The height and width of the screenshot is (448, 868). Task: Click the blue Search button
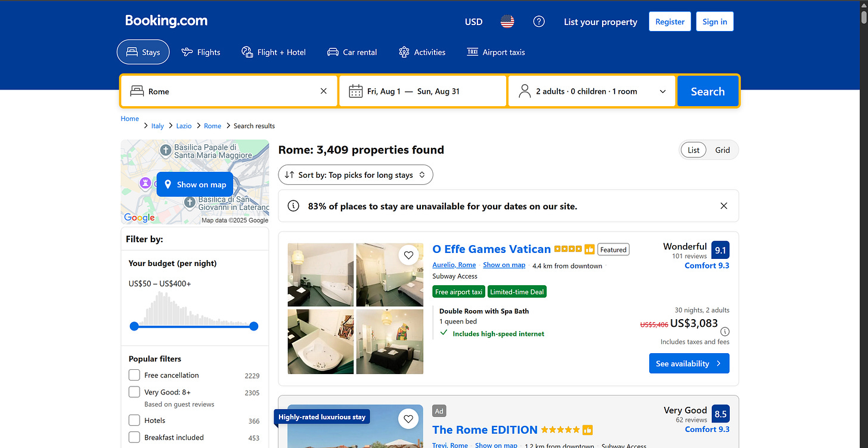[708, 91]
